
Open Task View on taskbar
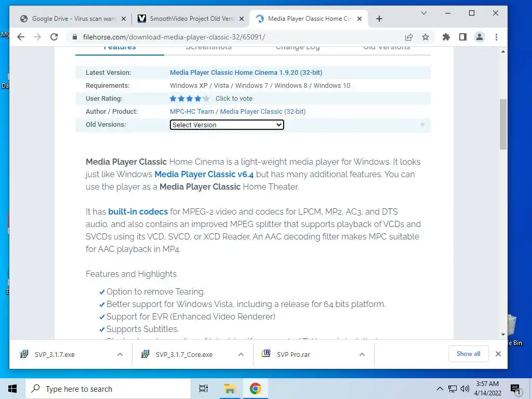[204, 389]
